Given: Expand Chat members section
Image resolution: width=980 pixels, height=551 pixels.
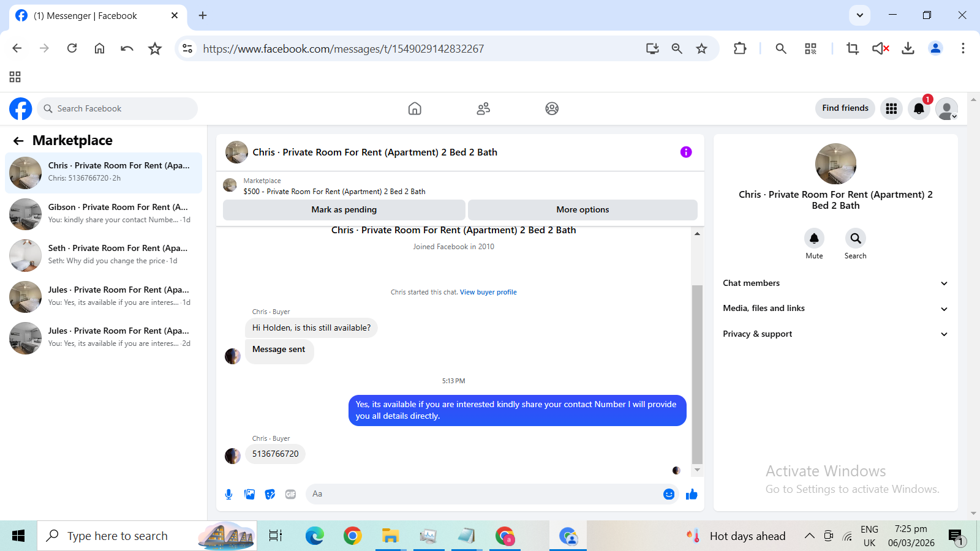Looking at the screenshot, I should click(835, 283).
